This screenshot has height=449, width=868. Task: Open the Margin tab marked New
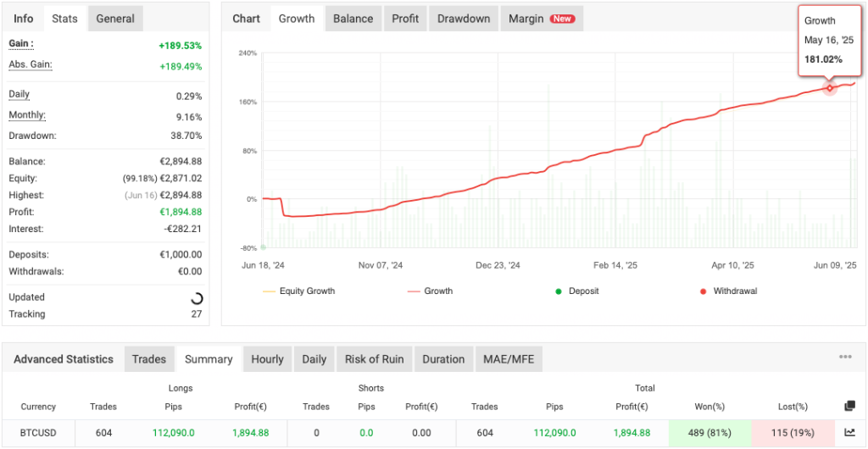542,19
